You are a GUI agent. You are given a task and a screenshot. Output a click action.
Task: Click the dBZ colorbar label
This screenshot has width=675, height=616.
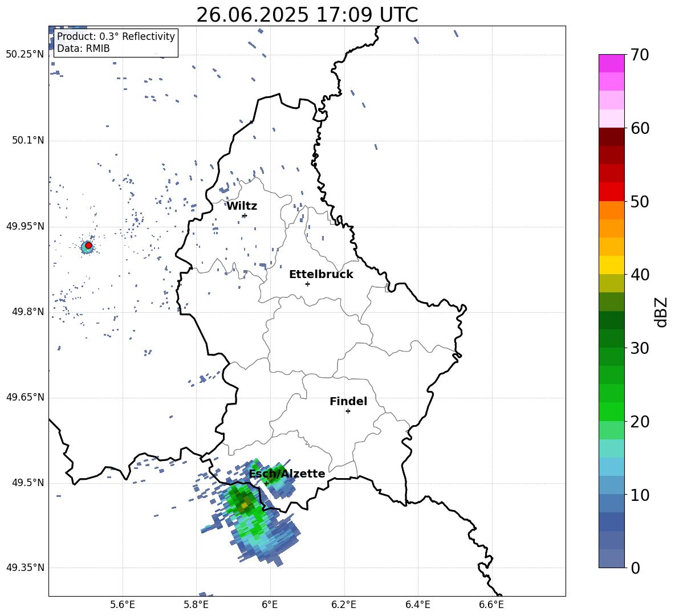[x=661, y=312]
